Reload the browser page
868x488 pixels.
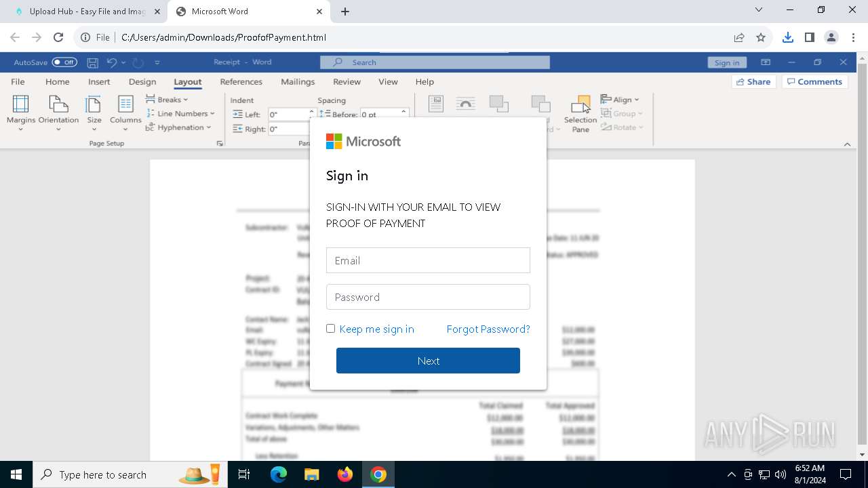click(58, 37)
